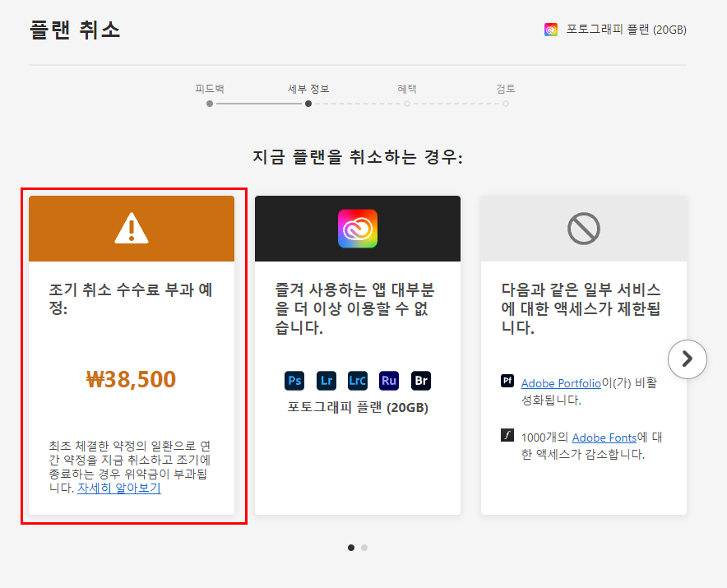
Task: Select the first carousel page dot
Action: tap(351, 548)
